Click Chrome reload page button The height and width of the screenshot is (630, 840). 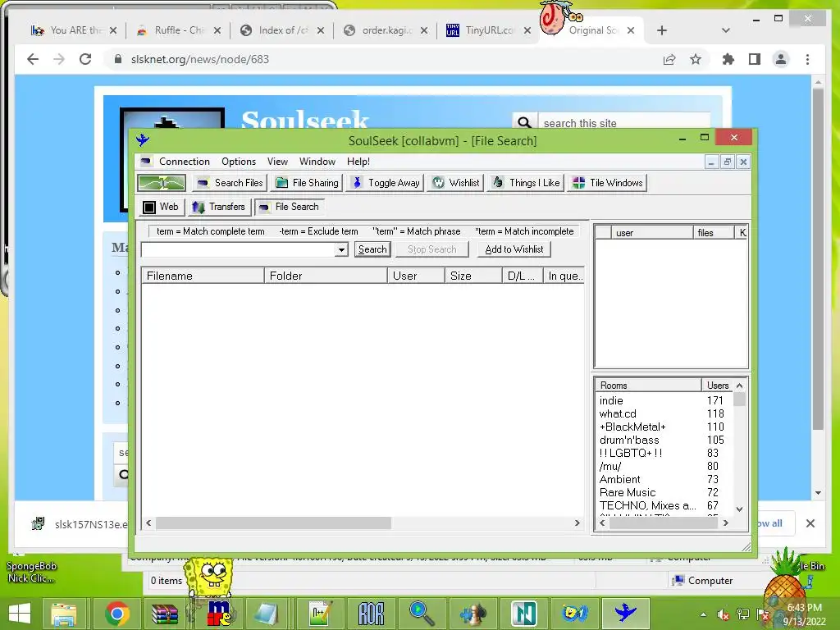(x=85, y=59)
